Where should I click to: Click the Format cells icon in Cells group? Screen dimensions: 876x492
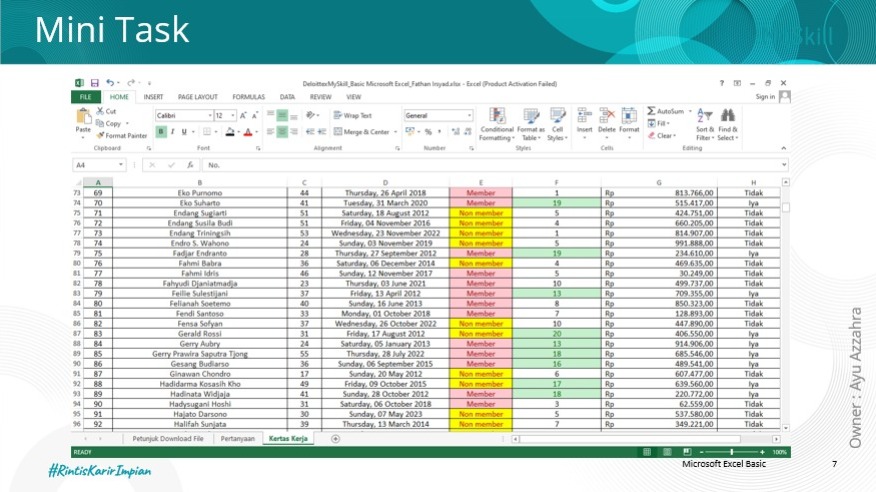tap(629, 116)
